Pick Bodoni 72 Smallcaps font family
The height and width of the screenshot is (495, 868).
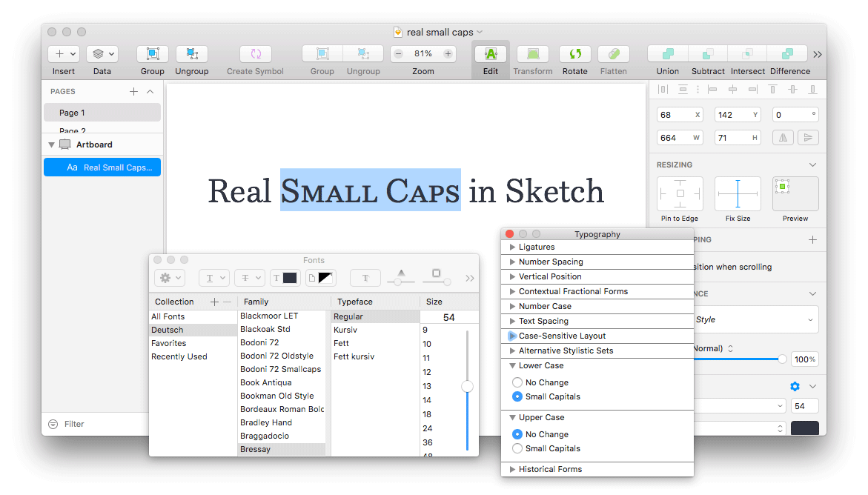[281, 369]
